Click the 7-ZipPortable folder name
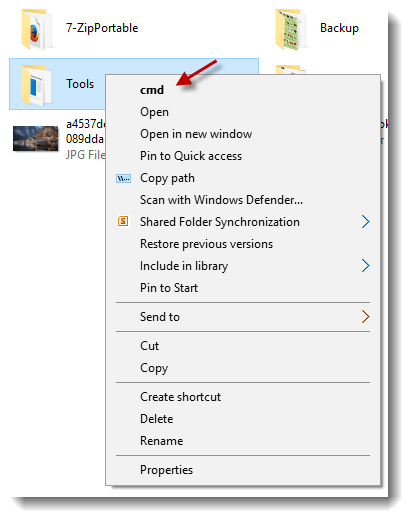Viewport: 413px width, 522px height. (102, 28)
